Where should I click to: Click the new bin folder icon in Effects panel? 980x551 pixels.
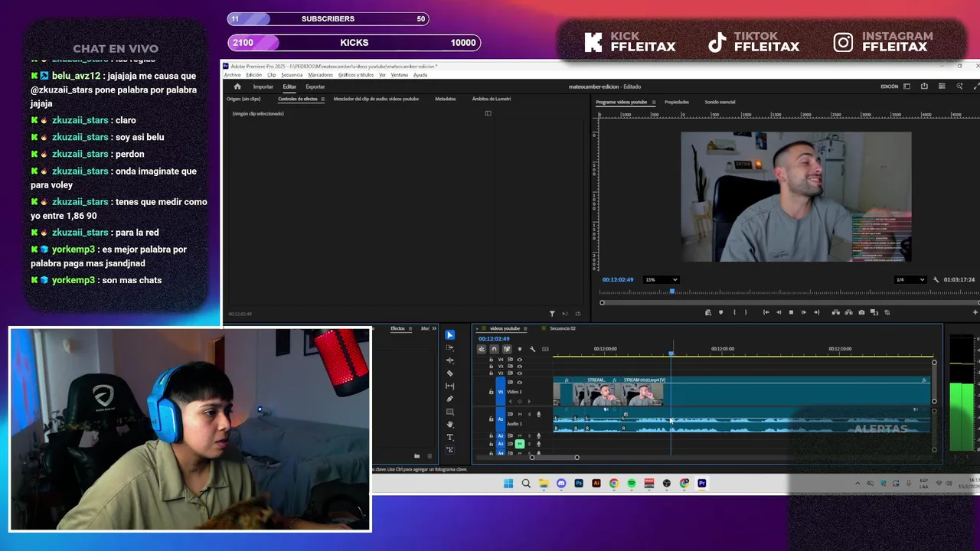pos(416,456)
